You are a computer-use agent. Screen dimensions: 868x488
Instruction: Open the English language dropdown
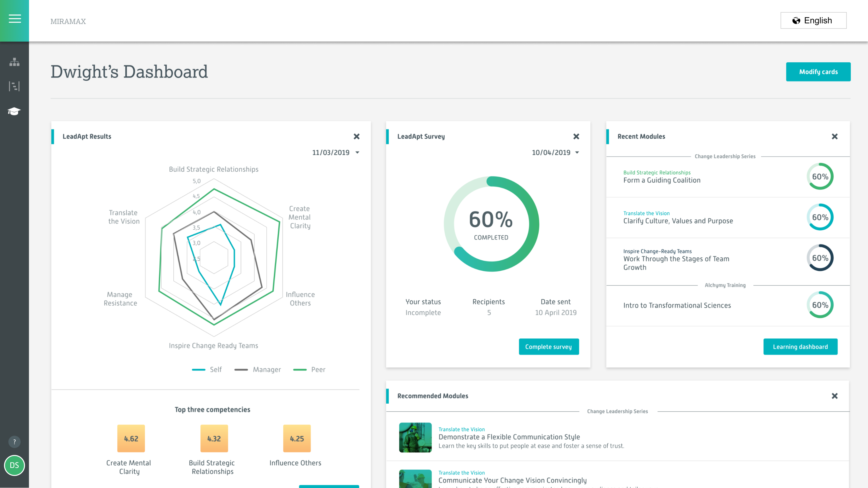coord(813,20)
